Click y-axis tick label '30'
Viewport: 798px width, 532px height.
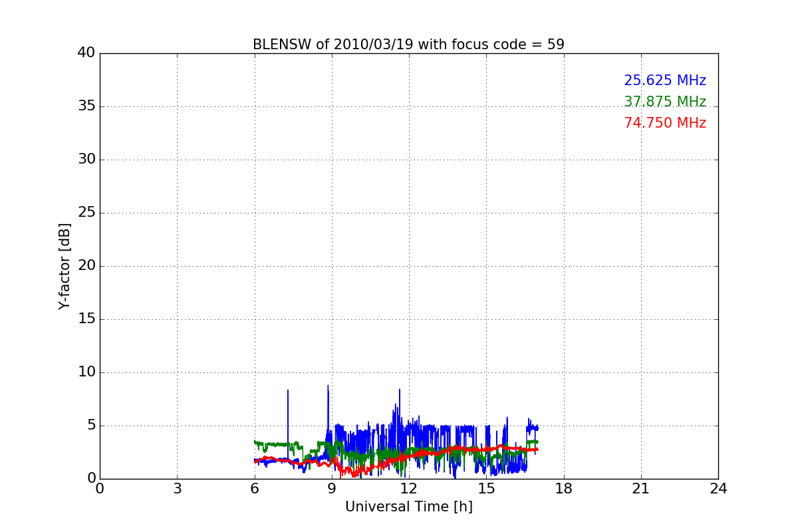(x=86, y=160)
